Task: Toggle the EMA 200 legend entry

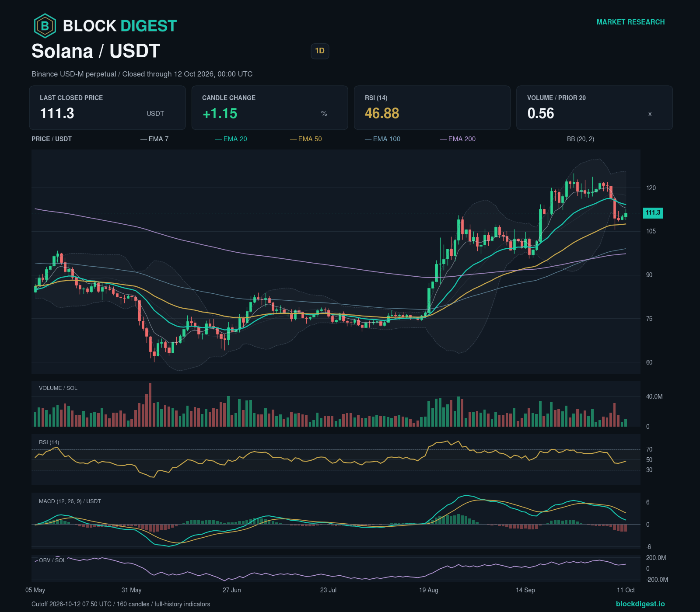Action: click(x=458, y=139)
